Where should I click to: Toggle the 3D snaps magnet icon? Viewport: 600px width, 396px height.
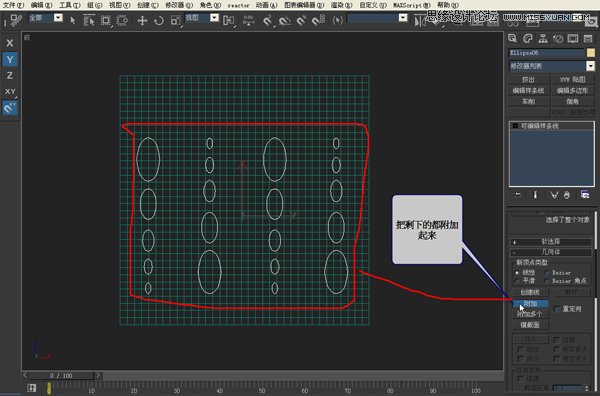[268, 20]
